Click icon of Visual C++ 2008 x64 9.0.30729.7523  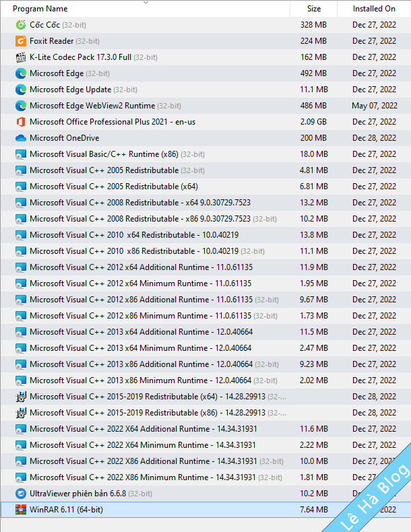tap(21, 203)
